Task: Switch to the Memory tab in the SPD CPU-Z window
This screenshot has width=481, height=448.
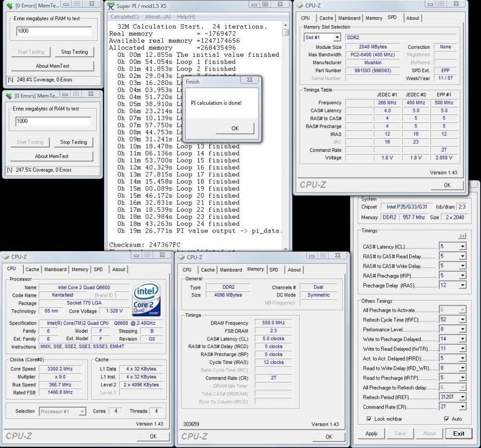Action: click(373, 18)
